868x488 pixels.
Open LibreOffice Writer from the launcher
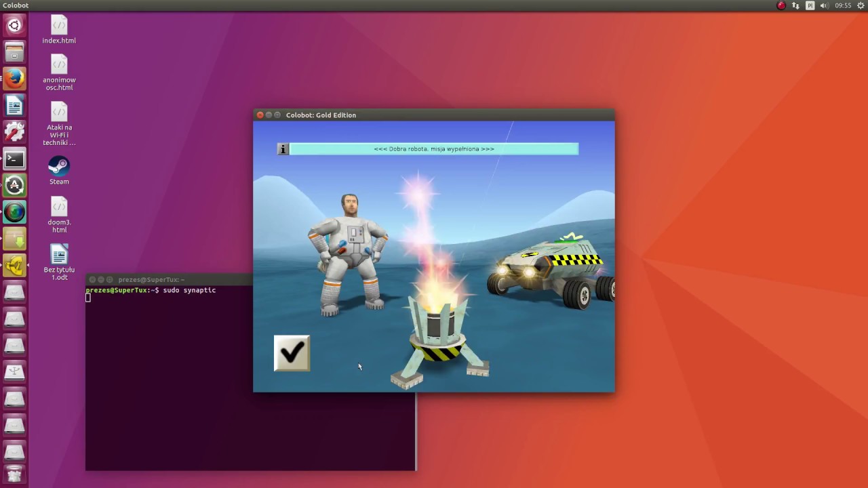tap(14, 106)
